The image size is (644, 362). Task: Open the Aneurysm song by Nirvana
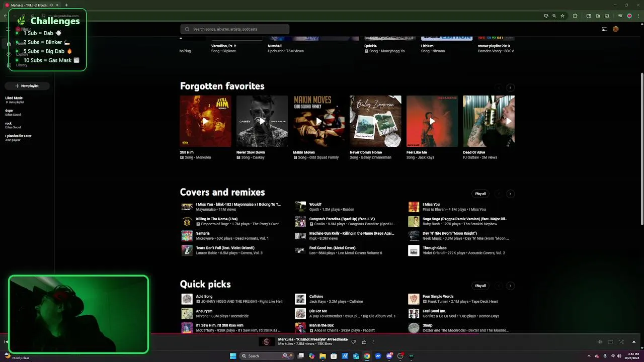point(204,311)
